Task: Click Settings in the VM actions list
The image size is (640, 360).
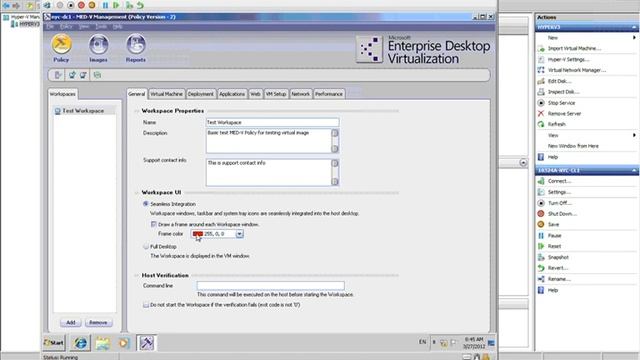Action: click(x=559, y=192)
